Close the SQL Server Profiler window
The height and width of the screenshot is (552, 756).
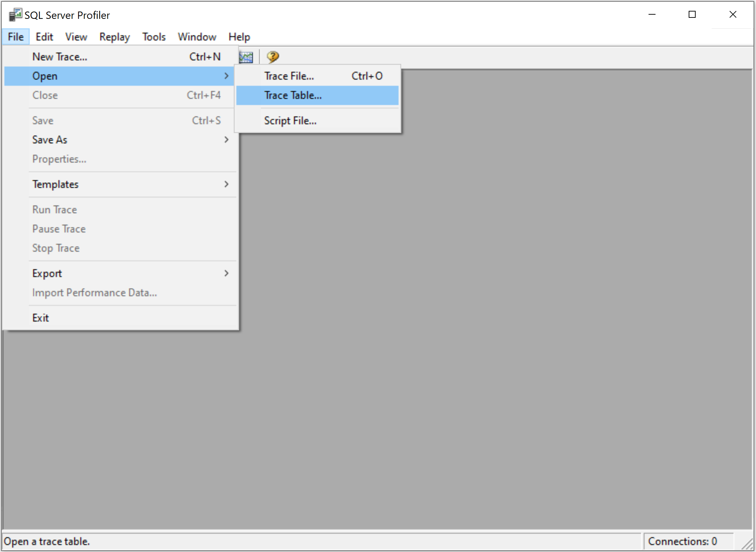click(x=733, y=15)
